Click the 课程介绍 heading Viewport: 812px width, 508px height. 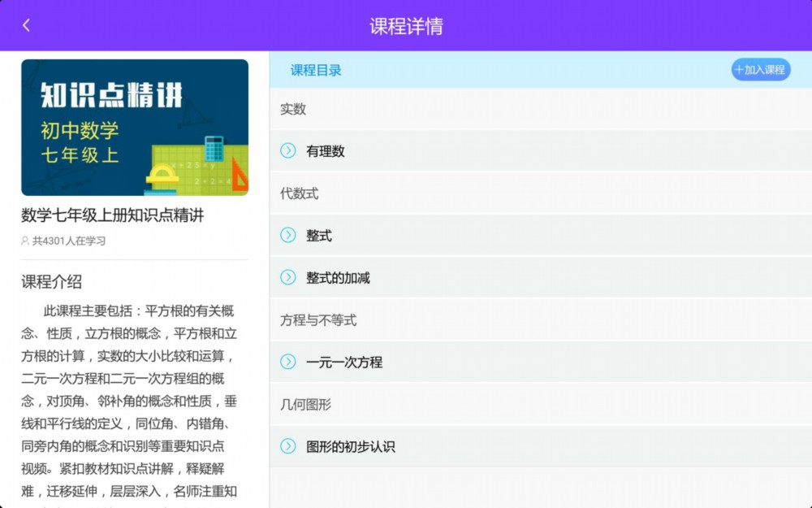click(52, 282)
